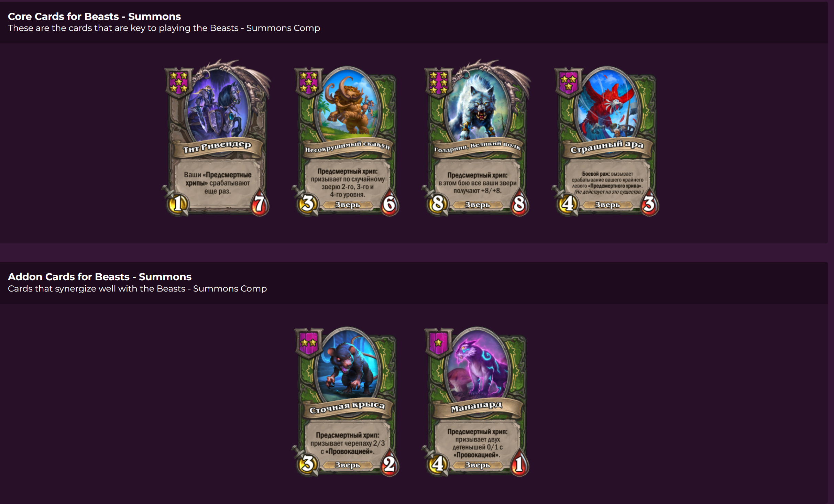
Task: Click the Core Cards for Beasts heading
Action: [x=94, y=17]
